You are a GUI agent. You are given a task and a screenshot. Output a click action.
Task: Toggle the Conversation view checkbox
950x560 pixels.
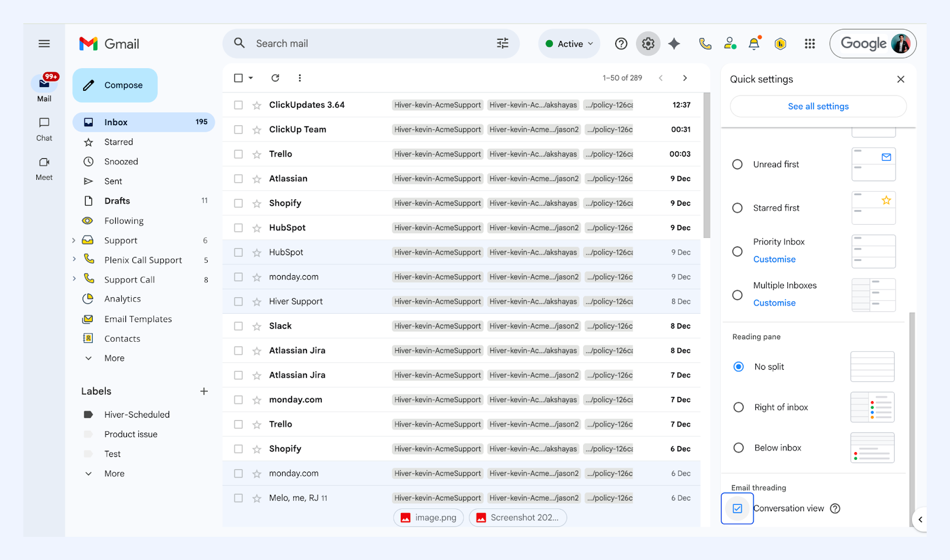737,508
